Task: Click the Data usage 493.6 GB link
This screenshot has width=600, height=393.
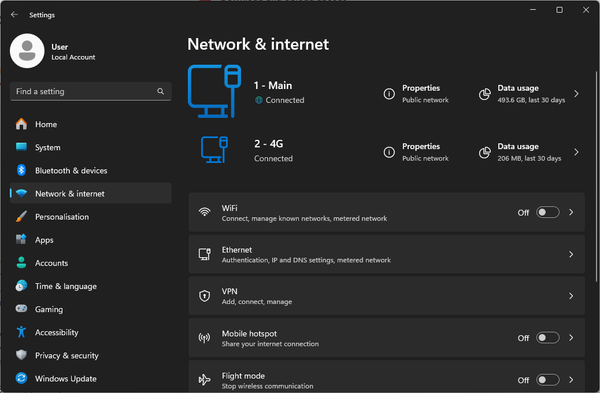Action: click(531, 94)
